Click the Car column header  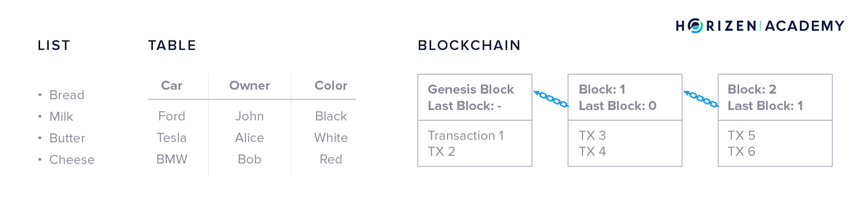(172, 86)
